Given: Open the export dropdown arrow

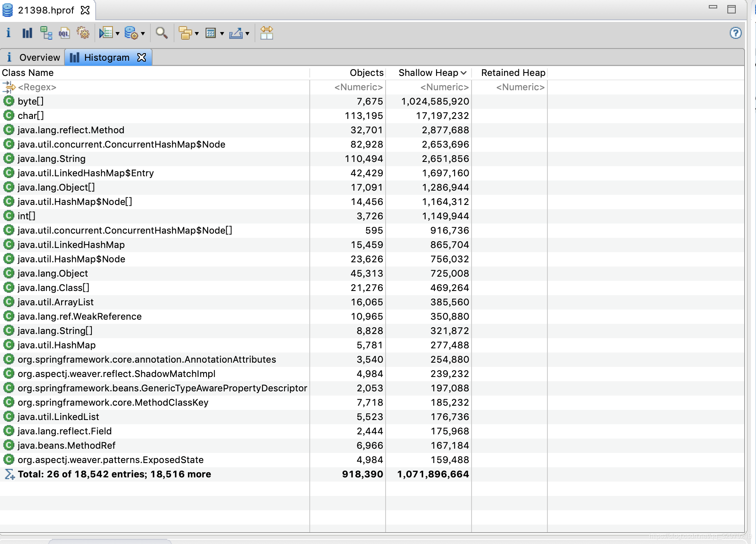Looking at the screenshot, I should point(247,33).
